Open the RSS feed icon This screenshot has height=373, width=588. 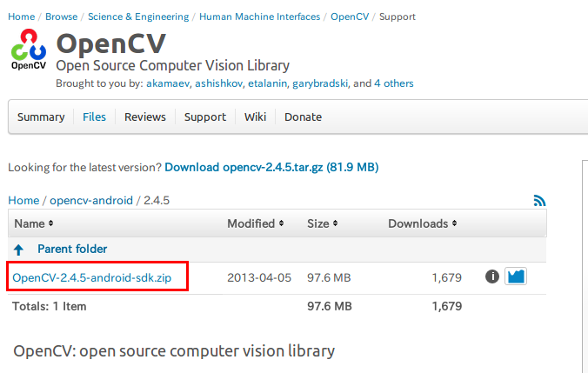click(539, 200)
